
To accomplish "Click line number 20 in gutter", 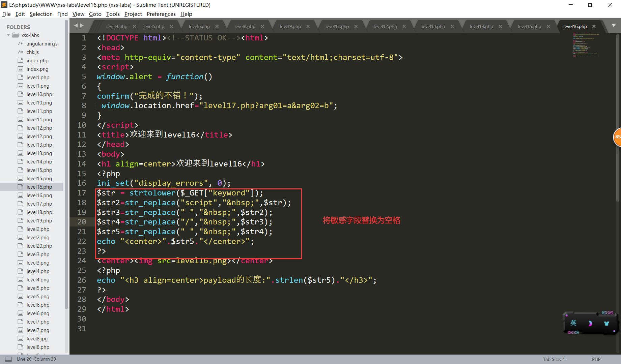I will (x=82, y=222).
